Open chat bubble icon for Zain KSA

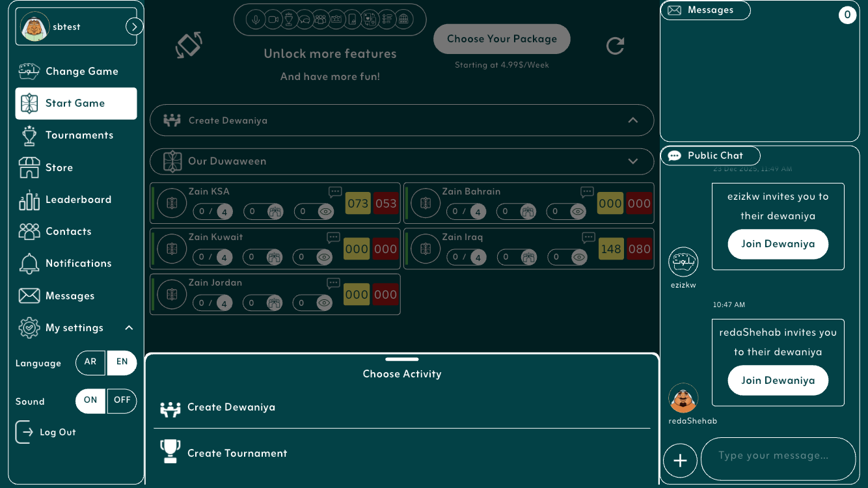335,192
